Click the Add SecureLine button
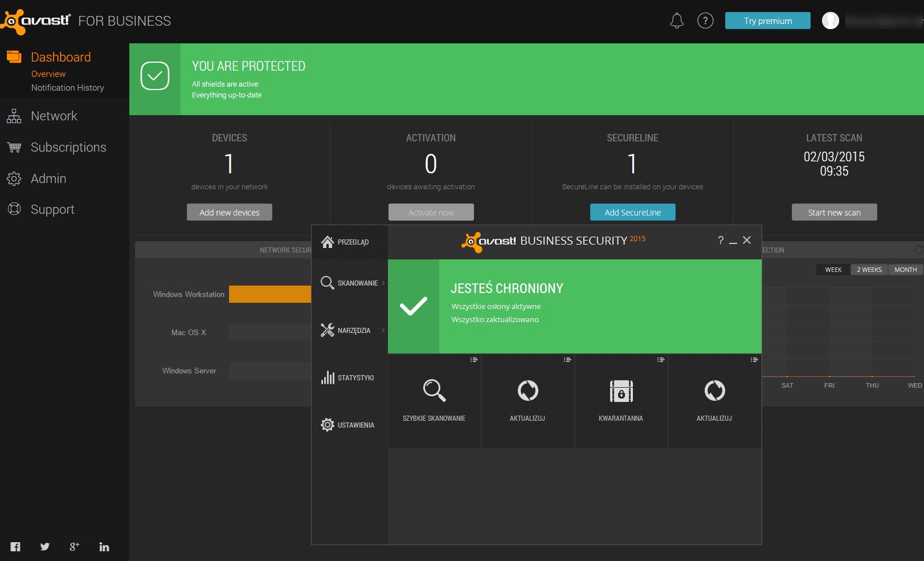Image resolution: width=924 pixels, height=561 pixels. 633,212
